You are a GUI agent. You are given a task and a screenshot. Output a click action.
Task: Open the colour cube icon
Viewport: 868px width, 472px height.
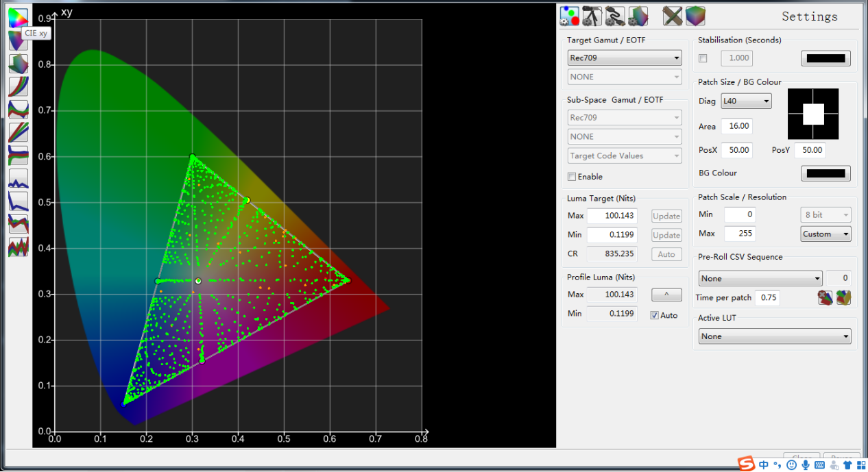[x=695, y=16]
